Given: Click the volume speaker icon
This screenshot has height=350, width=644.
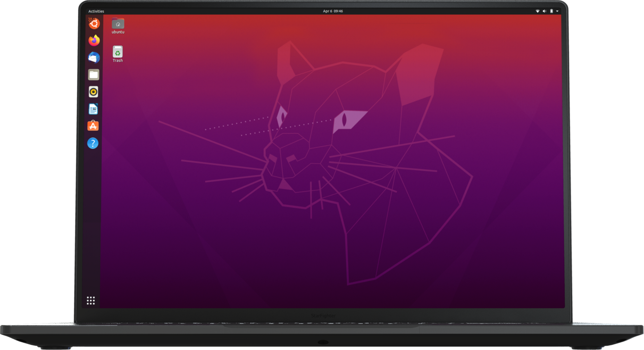Looking at the screenshot, I should [x=544, y=11].
